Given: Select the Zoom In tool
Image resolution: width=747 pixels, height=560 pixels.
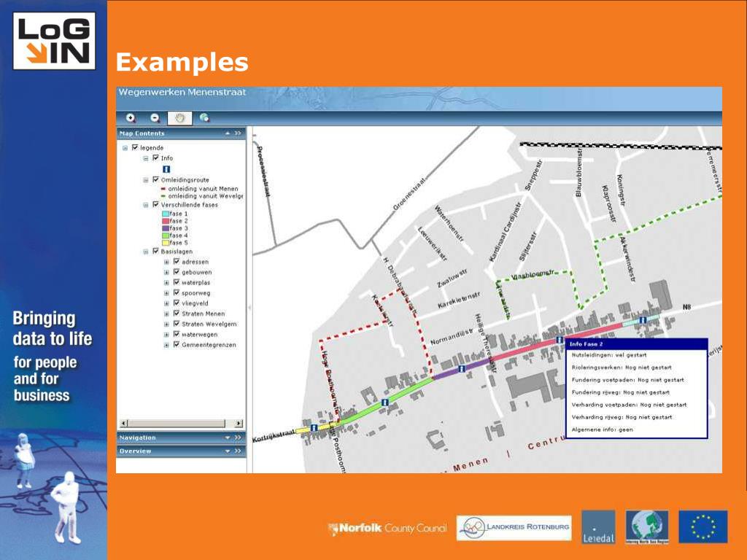Looking at the screenshot, I should point(131,117).
